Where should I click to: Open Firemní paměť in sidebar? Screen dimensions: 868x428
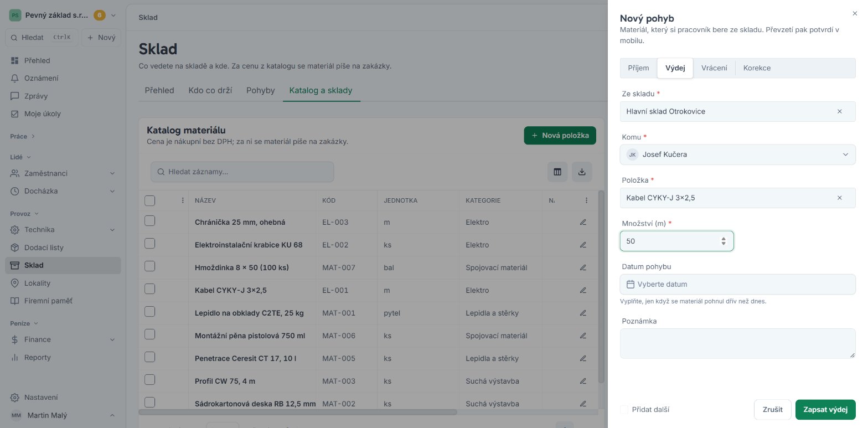pos(63,301)
